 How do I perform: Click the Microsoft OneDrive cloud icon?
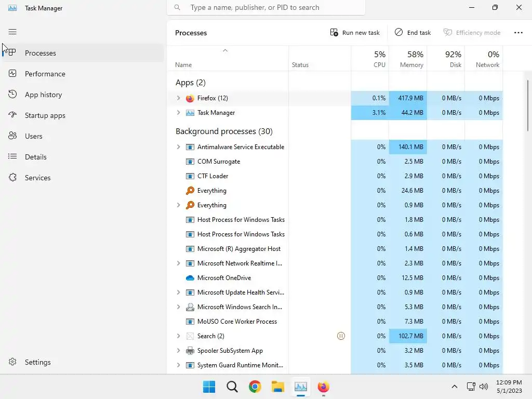tap(190, 278)
